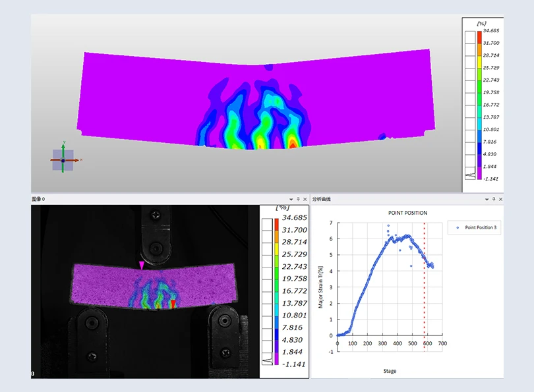This screenshot has height=392, width=534.
Task: Click 22.743 value in 3D view legend
Action: [x=491, y=80]
